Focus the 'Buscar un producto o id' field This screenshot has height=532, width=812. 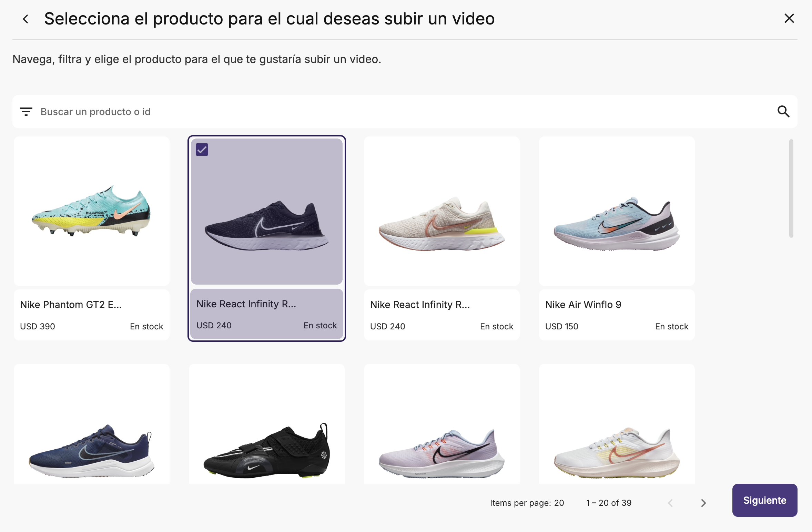pos(405,112)
